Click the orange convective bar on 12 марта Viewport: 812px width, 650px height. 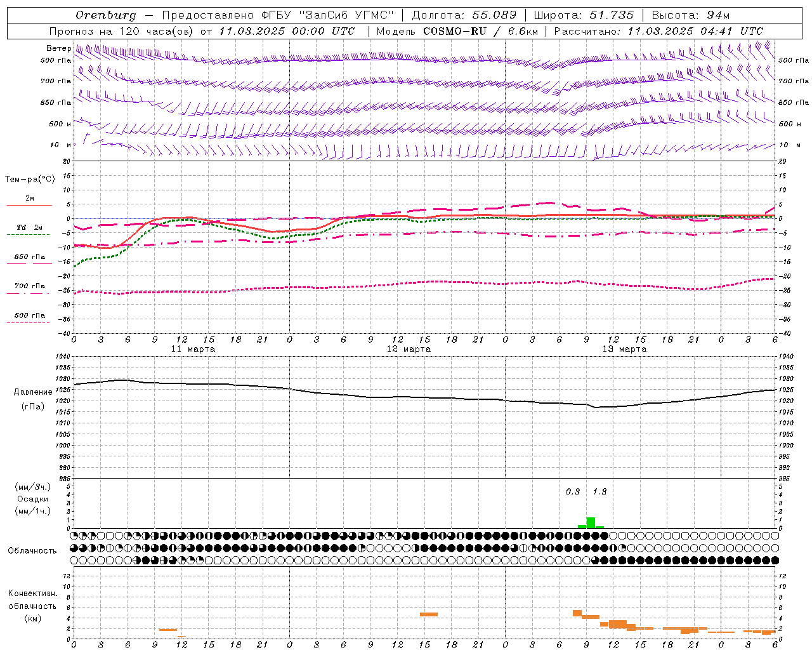pyautogui.click(x=429, y=614)
